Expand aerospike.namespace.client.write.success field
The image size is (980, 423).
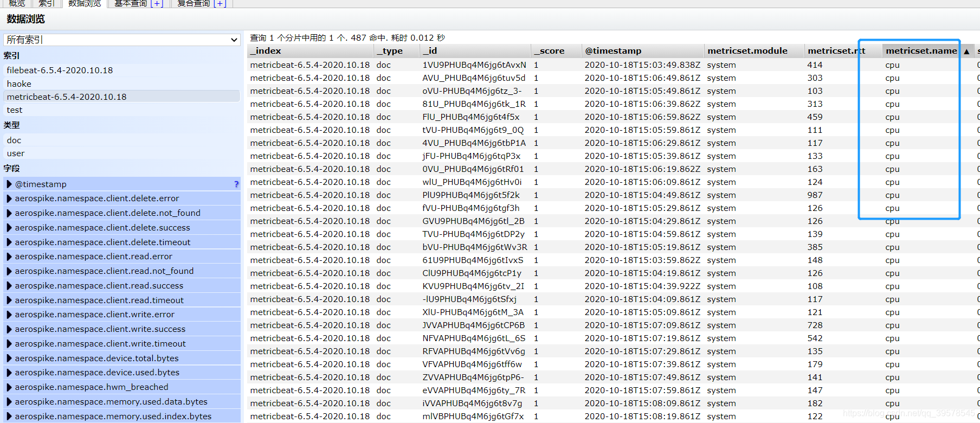coord(9,329)
